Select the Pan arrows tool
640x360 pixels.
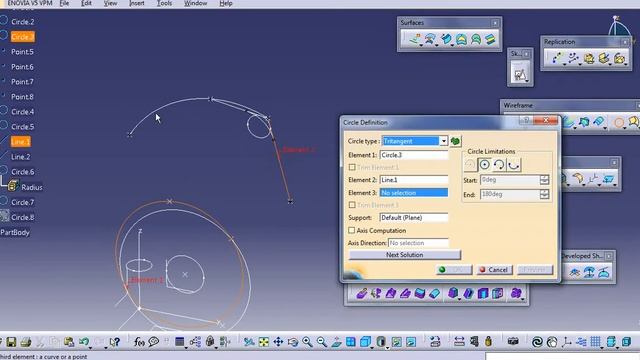pyautogui.click(x=278, y=342)
